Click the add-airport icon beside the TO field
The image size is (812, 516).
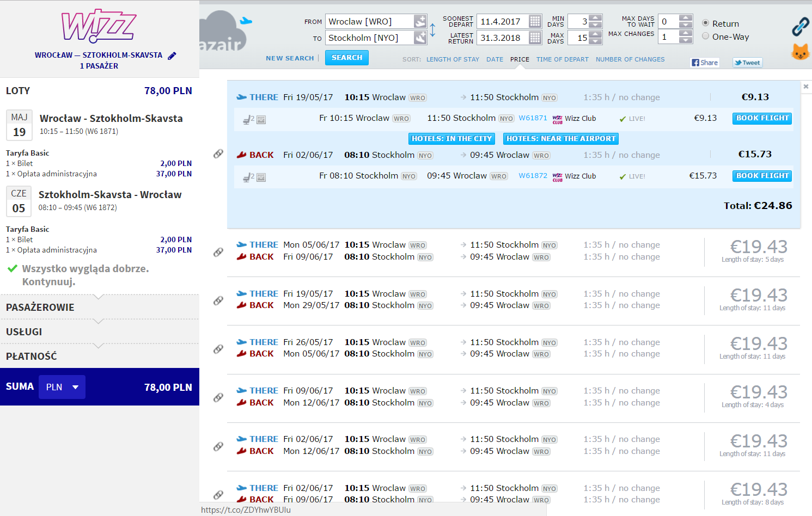[x=420, y=38]
